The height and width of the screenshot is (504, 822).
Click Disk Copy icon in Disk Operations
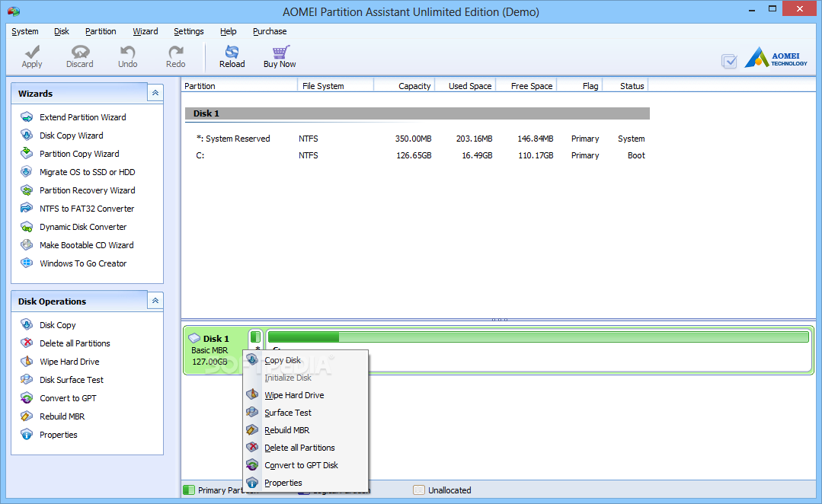tap(27, 325)
